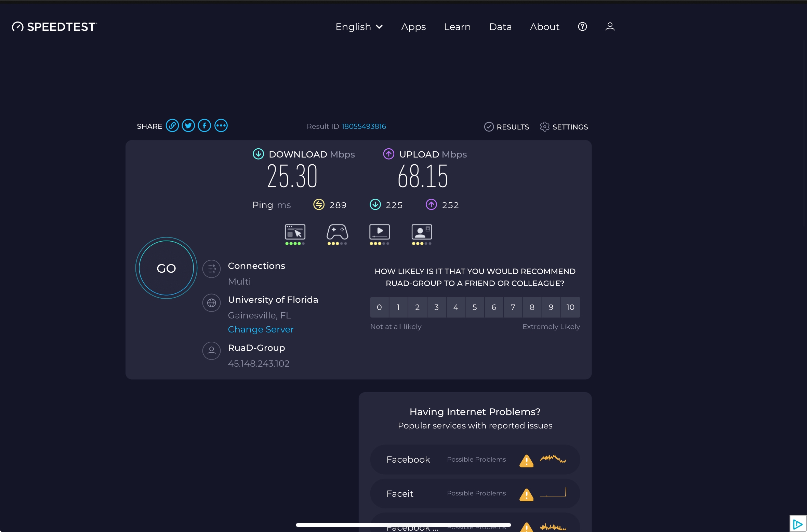
Task: Share result on Facebook
Action: tap(204, 126)
